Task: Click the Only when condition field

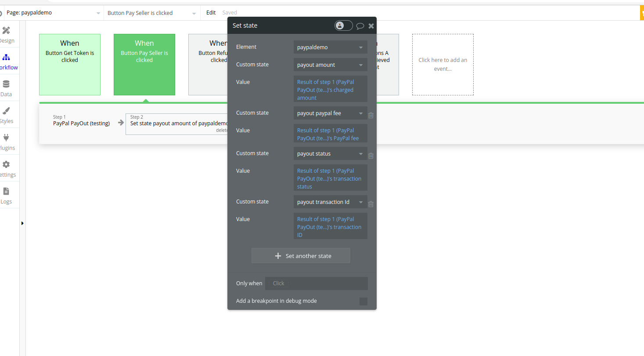Action: tap(317, 283)
